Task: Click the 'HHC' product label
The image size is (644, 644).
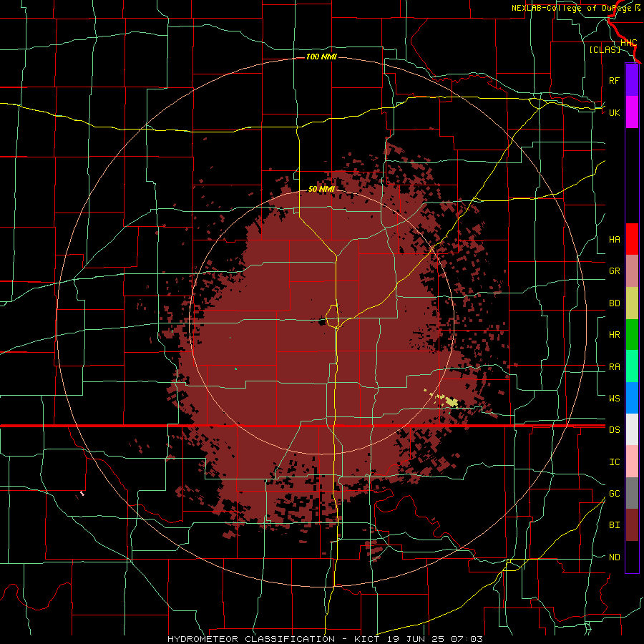Action: [x=628, y=43]
